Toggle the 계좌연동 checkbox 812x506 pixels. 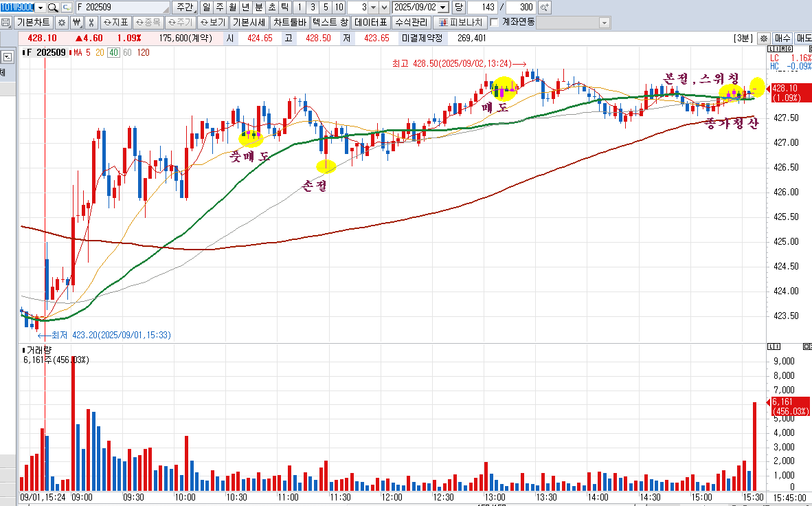point(494,22)
